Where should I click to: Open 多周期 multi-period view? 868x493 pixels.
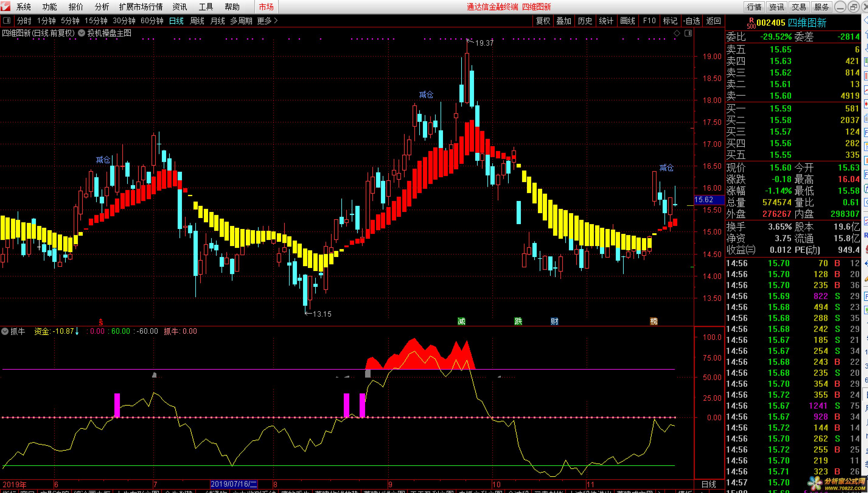241,21
